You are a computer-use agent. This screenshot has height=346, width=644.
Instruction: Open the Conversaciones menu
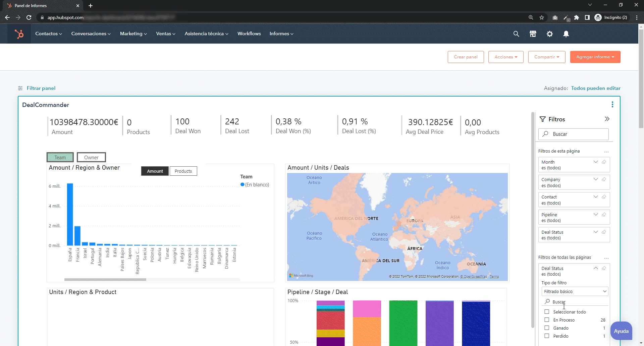pos(91,34)
